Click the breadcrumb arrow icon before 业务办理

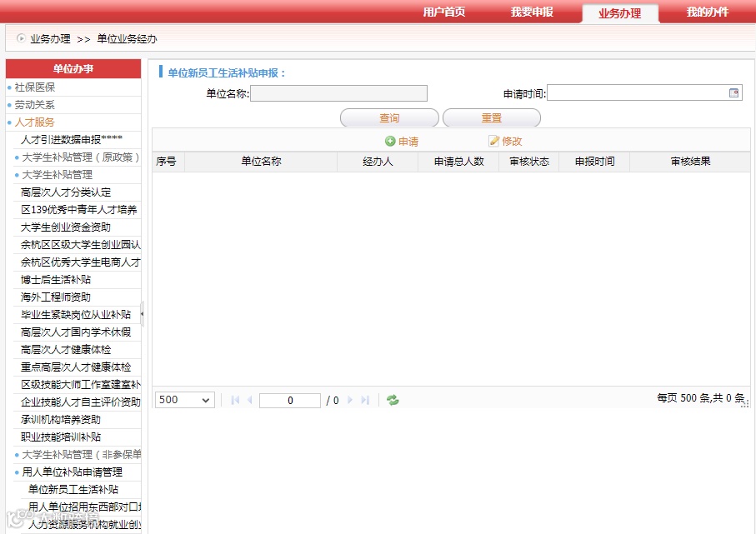21,38
